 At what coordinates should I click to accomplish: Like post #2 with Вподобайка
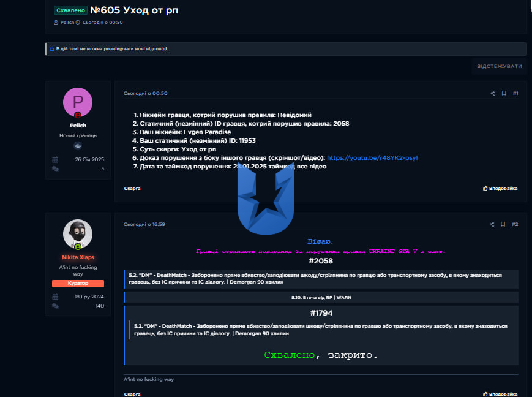[x=500, y=394]
